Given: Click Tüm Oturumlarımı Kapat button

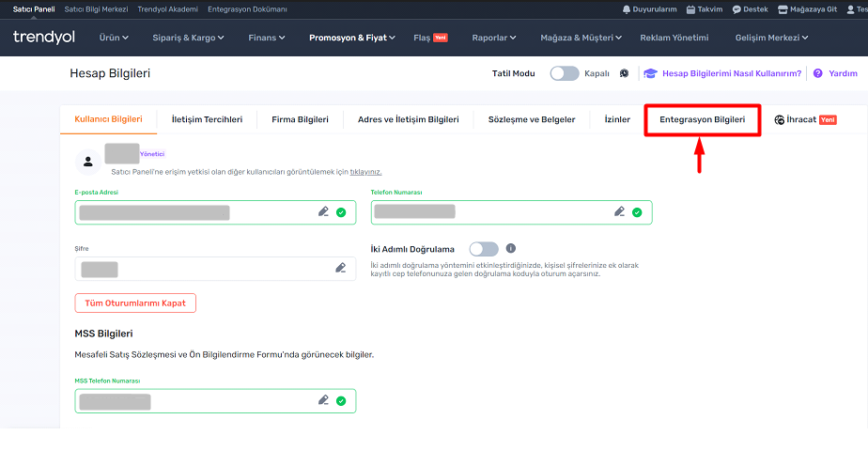Looking at the screenshot, I should tap(135, 303).
